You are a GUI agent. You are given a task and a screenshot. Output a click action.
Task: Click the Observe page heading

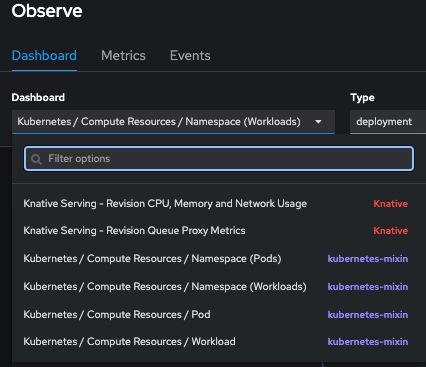point(47,11)
